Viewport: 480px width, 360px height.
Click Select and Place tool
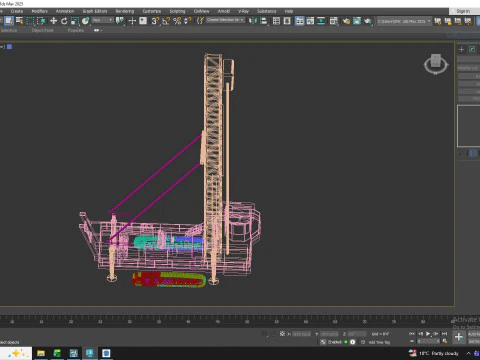pos(86,21)
